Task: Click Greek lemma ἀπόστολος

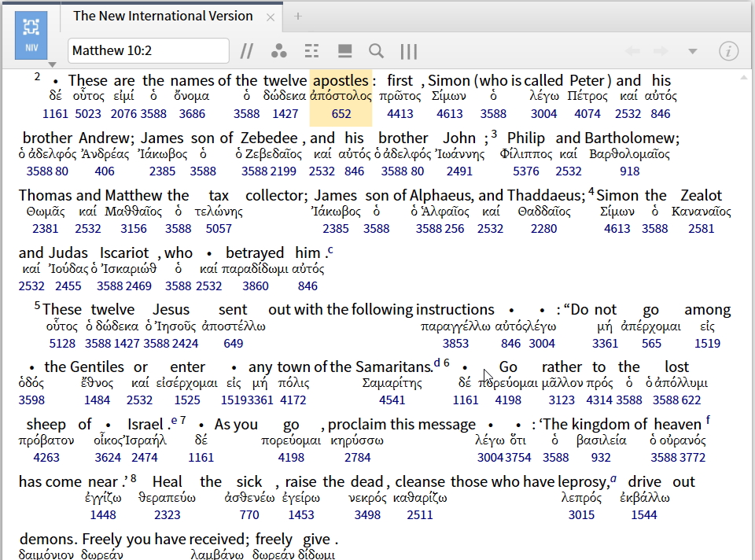Action: pyautogui.click(x=341, y=96)
